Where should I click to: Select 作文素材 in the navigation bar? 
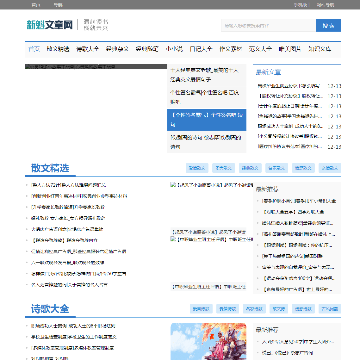[230, 49]
